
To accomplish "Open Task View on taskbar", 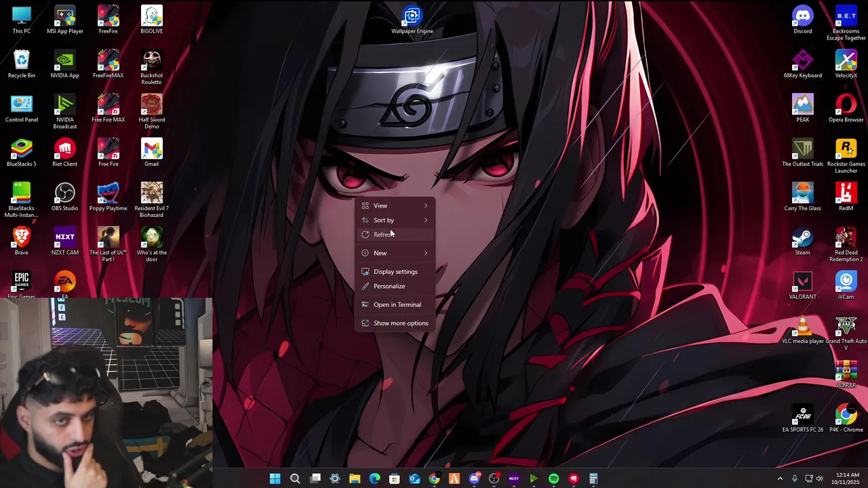I will pos(315,479).
